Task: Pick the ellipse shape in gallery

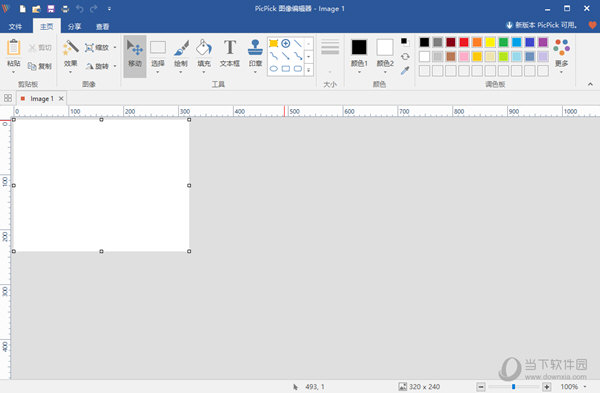Action: tap(274, 69)
